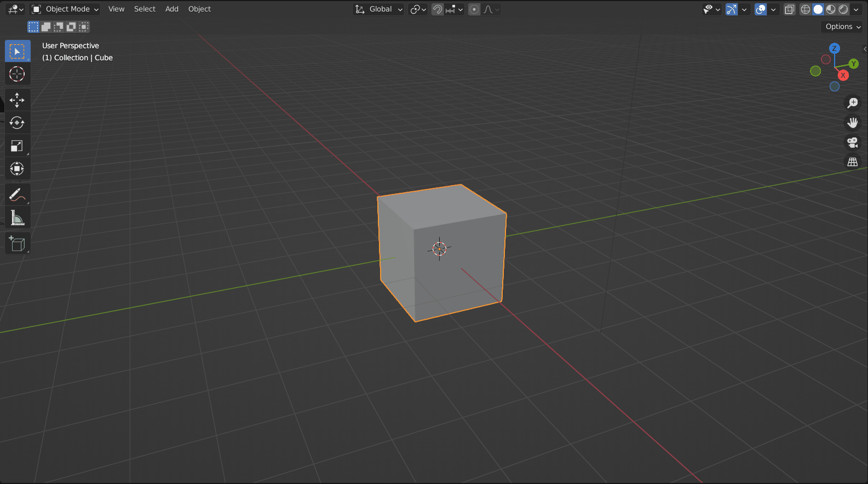Image resolution: width=868 pixels, height=484 pixels.
Task: Toggle viewport overlays display
Action: coord(761,9)
